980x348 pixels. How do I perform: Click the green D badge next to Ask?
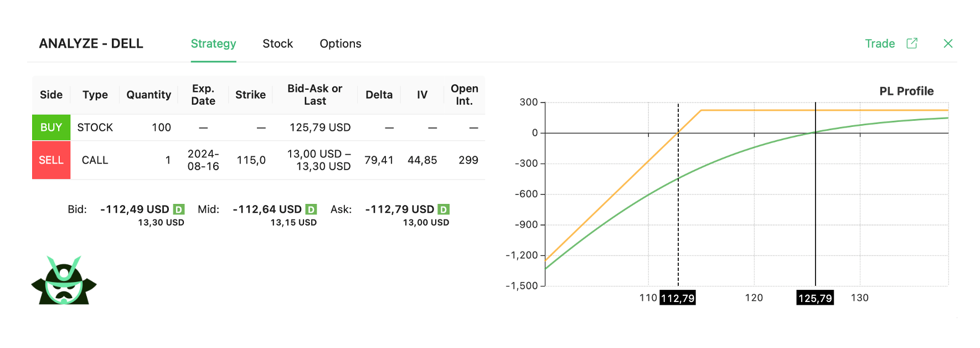(x=443, y=209)
